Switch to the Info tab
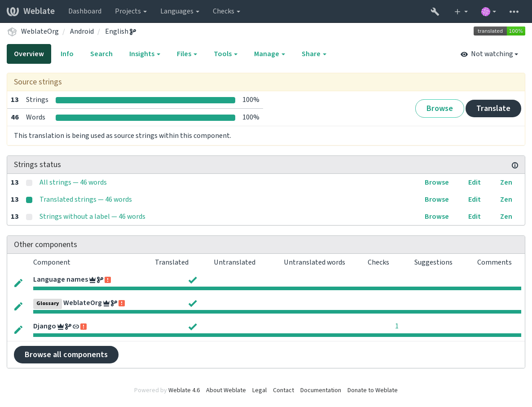 67,54
